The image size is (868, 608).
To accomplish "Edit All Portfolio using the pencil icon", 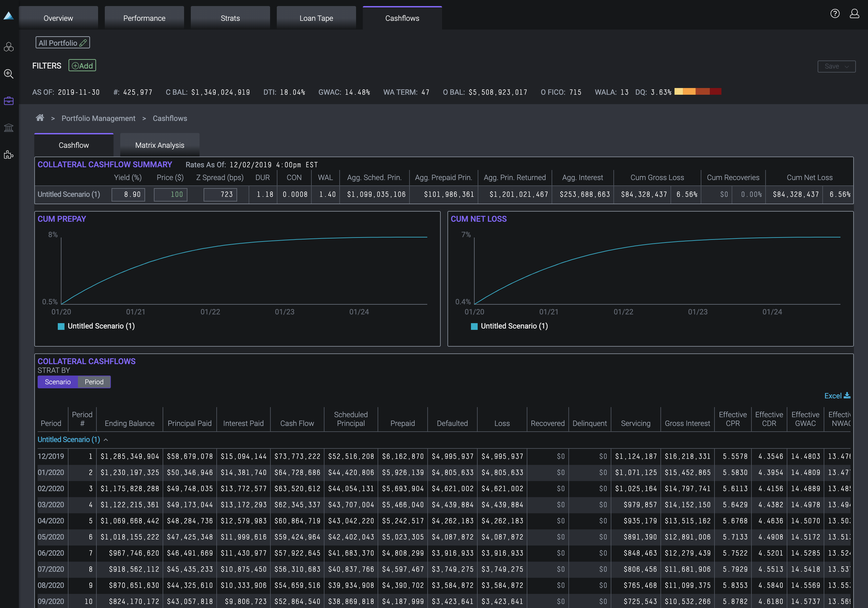I will [x=84, y=42].
